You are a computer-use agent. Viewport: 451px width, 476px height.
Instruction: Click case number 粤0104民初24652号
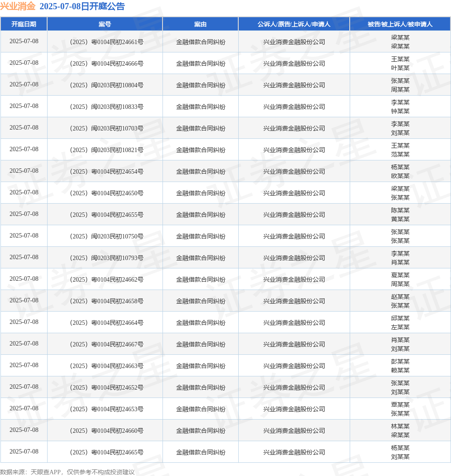[107, 387]
